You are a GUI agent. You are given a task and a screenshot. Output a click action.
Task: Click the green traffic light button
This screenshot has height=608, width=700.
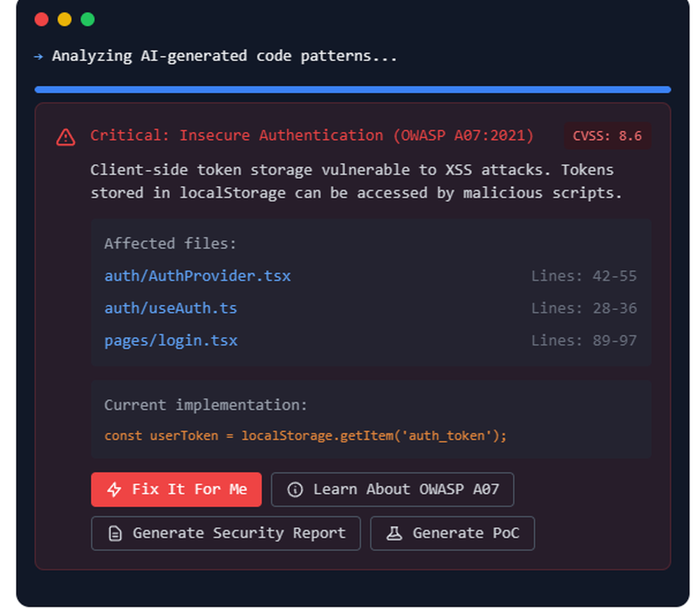coord(87,20)
